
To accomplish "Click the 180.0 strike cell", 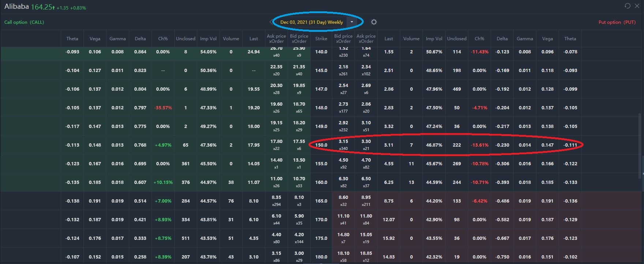I will tap(321, 257).
